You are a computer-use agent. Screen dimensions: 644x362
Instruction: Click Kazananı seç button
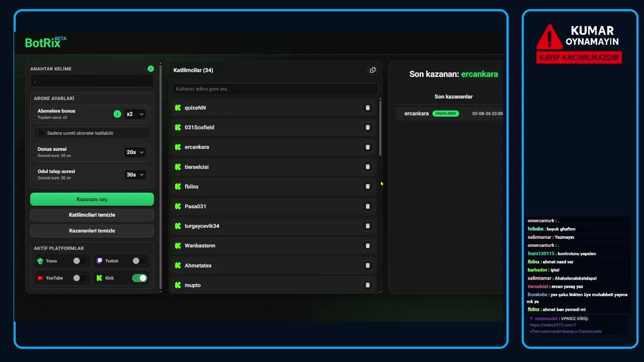[x=92, y=199]
